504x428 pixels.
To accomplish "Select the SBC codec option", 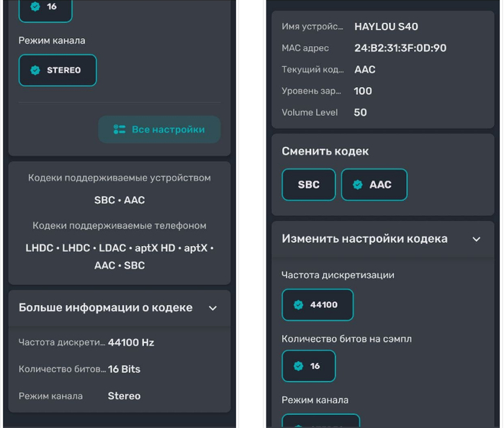I will click(x=308, y=185).
